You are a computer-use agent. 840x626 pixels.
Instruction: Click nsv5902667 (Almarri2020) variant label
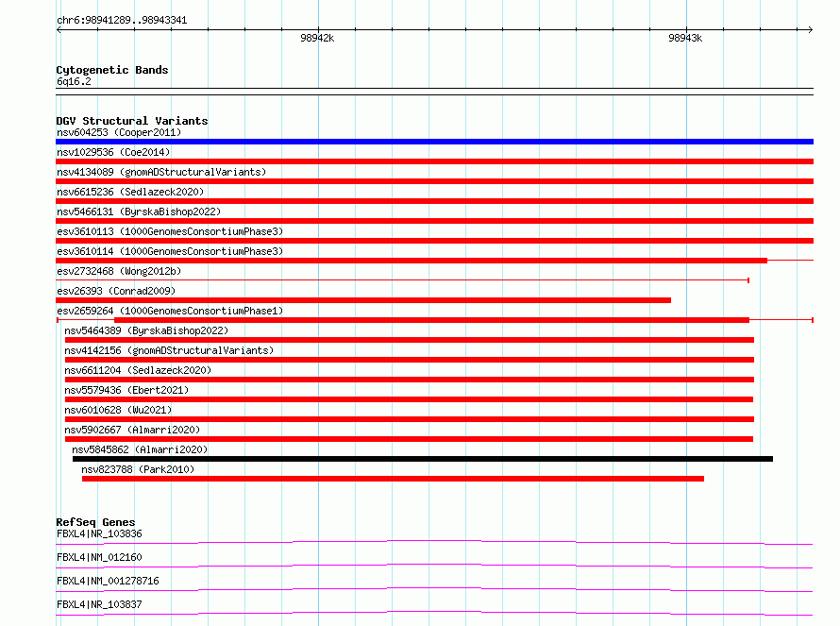[132, 430]
